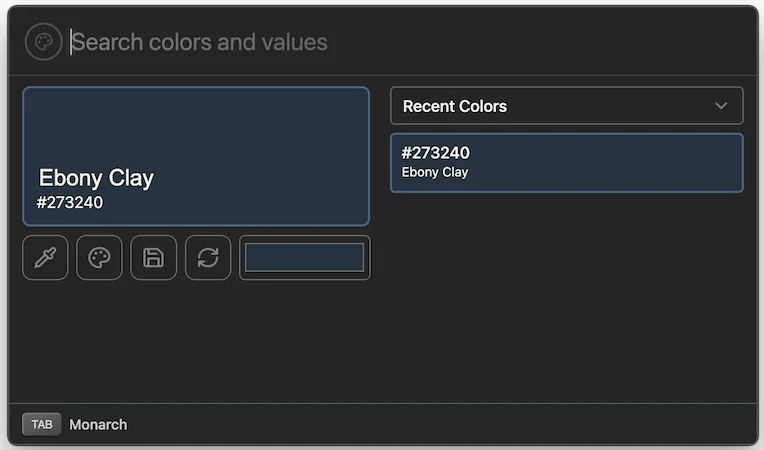Open the Recent Colors dropdown

click(x=566, y=106)
